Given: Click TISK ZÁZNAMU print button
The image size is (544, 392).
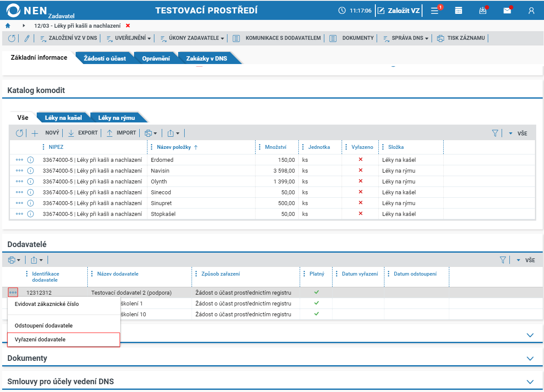Looking at the screenshot, I should pyautogui.click(x=461, y=38).
